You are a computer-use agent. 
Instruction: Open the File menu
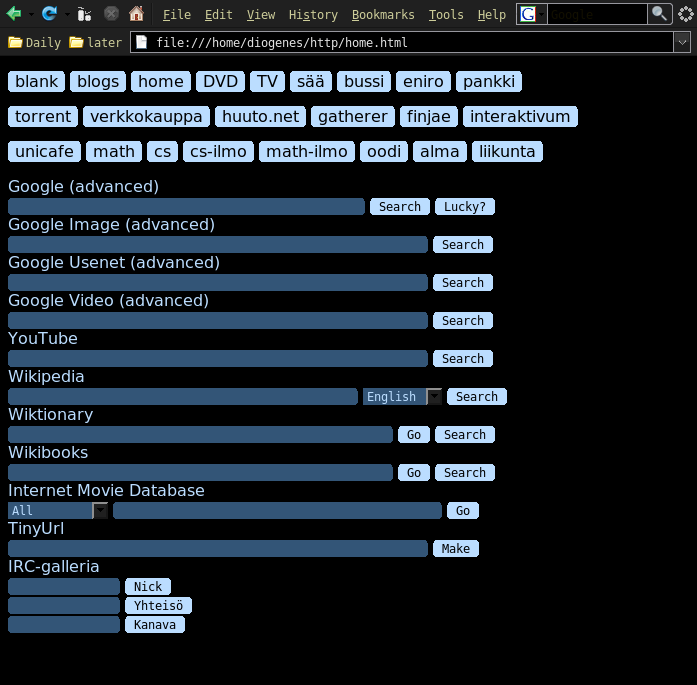(176, 15)
